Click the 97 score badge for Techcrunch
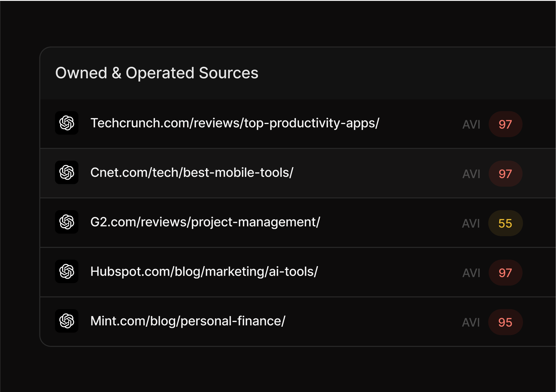 pos(505,124)
